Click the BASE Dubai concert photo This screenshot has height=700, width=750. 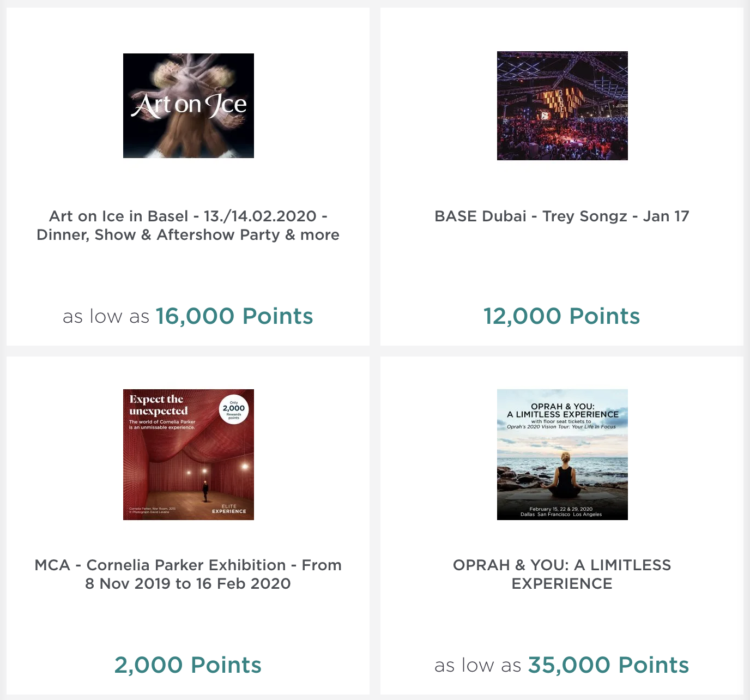coord(562,106)
